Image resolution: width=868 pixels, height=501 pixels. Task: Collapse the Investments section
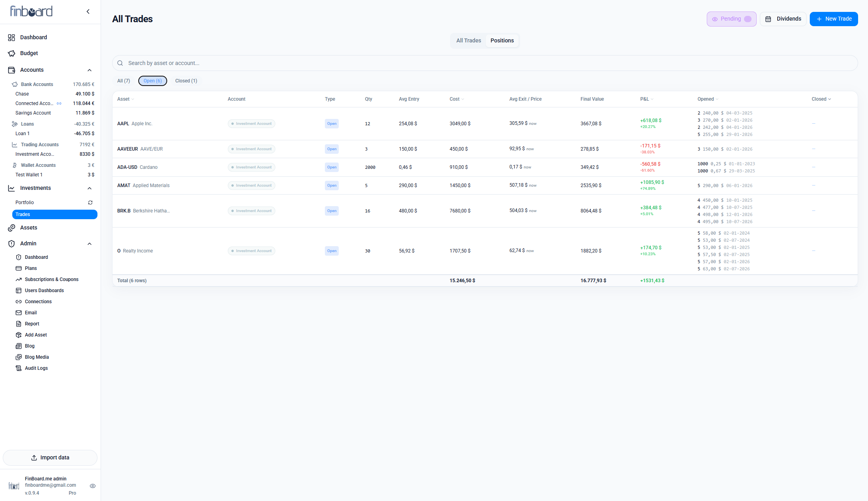pos(90,188)
